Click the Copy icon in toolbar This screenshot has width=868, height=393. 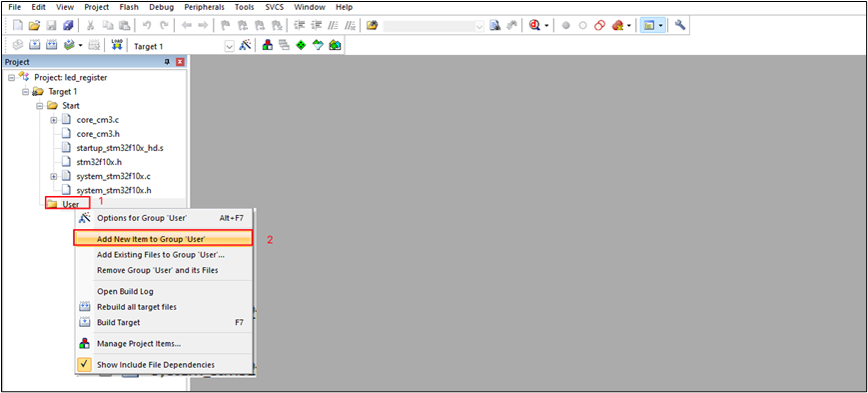[108, 25]
